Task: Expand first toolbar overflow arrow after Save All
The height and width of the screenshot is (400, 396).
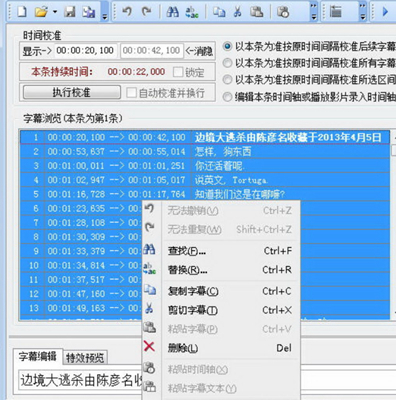Action: tap(105, 13)
